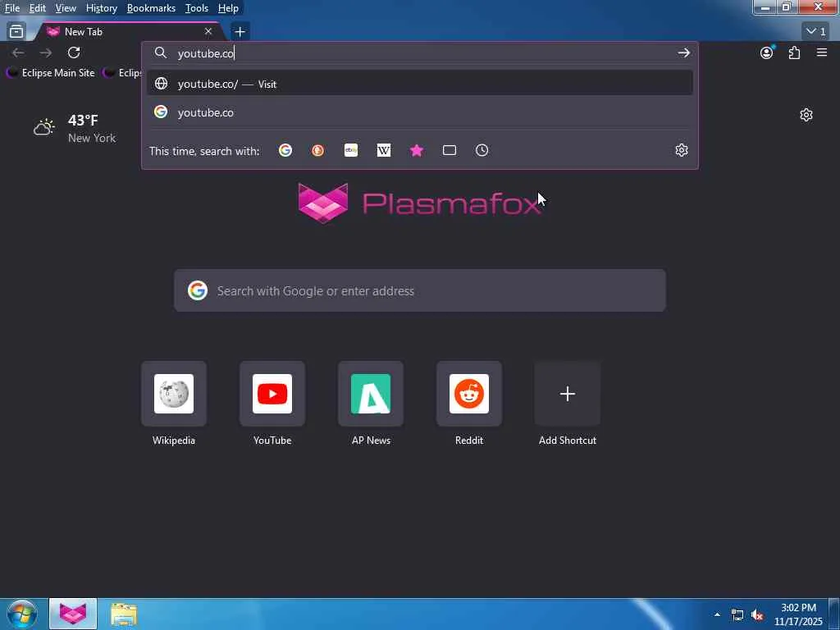This screenshot has width=840, height=630.
Task: Open the extensions puzzle icon
Action: (x=794, y=52)
